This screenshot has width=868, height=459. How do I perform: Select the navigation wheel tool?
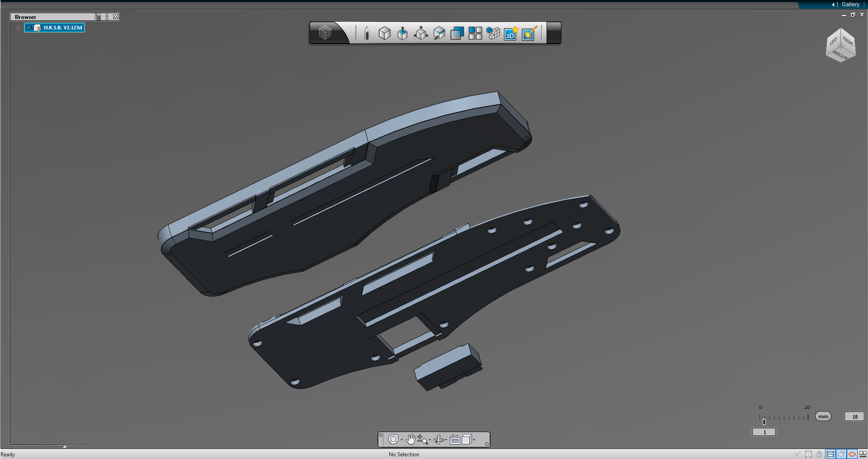coord(393,440)
